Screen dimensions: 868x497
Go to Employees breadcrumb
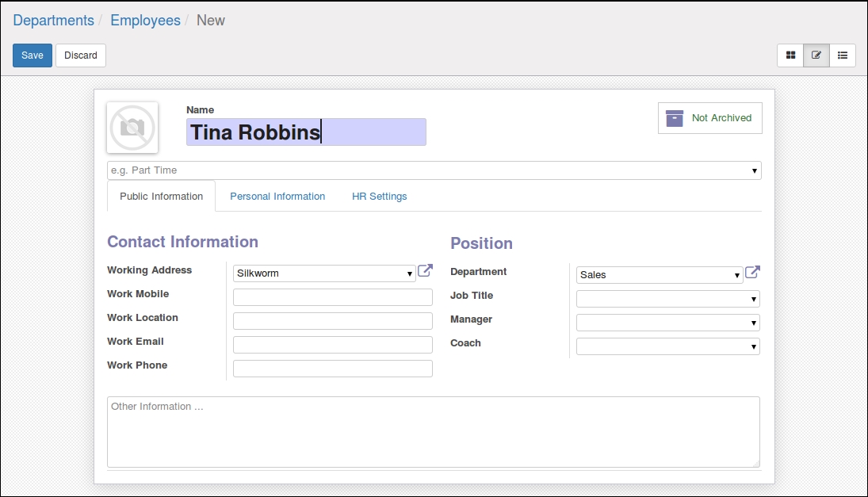pyautogui.click(x=146, y=21)
